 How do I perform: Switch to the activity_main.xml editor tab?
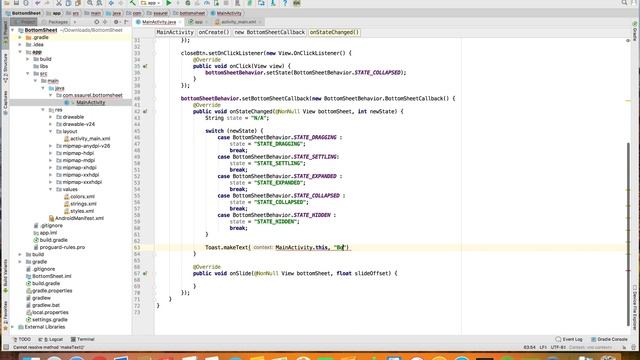click(238, 22)
